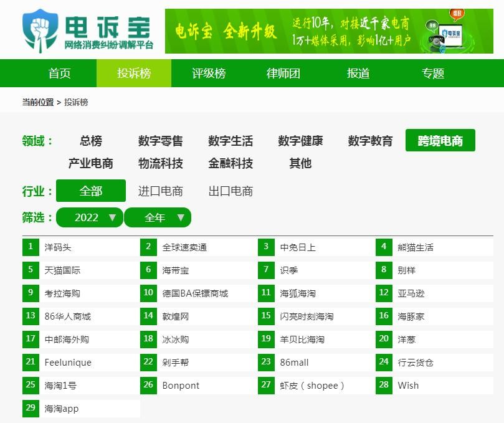Viewport: 504px width, 423px height.
Task: Open the 全年 period dropdown
Action: pos(158,217)
